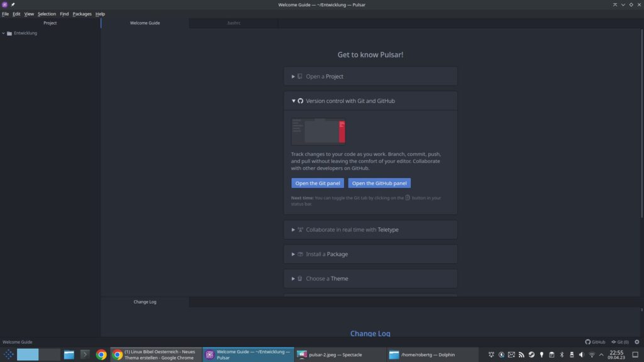Open the Wi-Fi network tray icon

[592, 354]
